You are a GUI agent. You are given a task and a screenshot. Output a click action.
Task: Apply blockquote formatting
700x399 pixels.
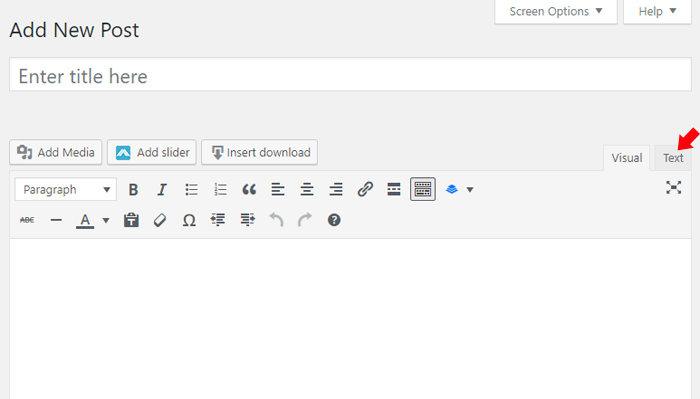pos(249,190)
